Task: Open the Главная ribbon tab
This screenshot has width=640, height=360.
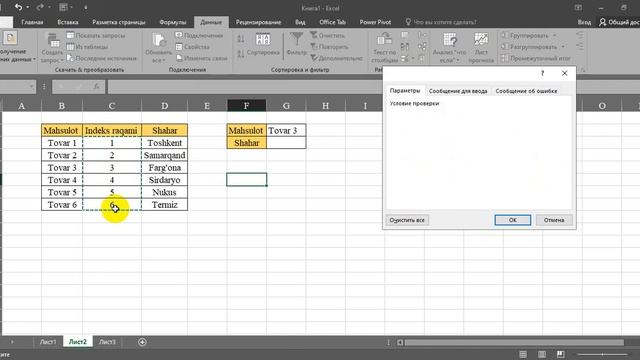Action: coord(32,22)
